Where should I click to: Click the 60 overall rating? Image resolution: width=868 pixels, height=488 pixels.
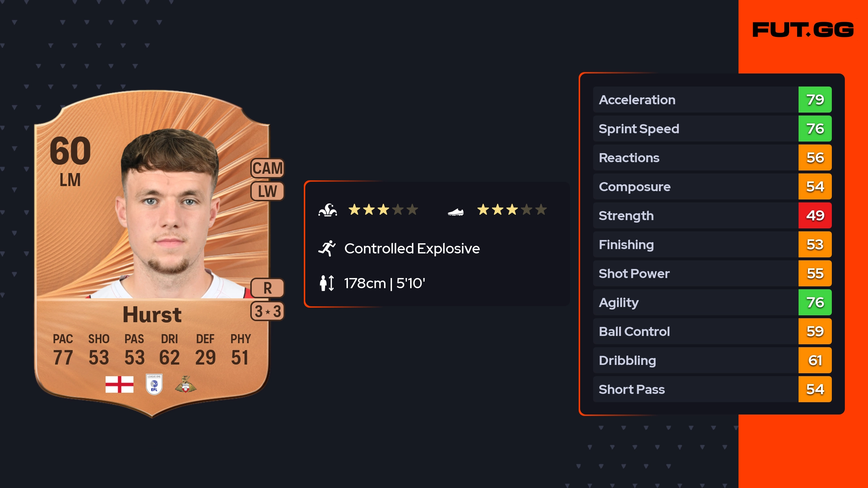pos(70,151)
